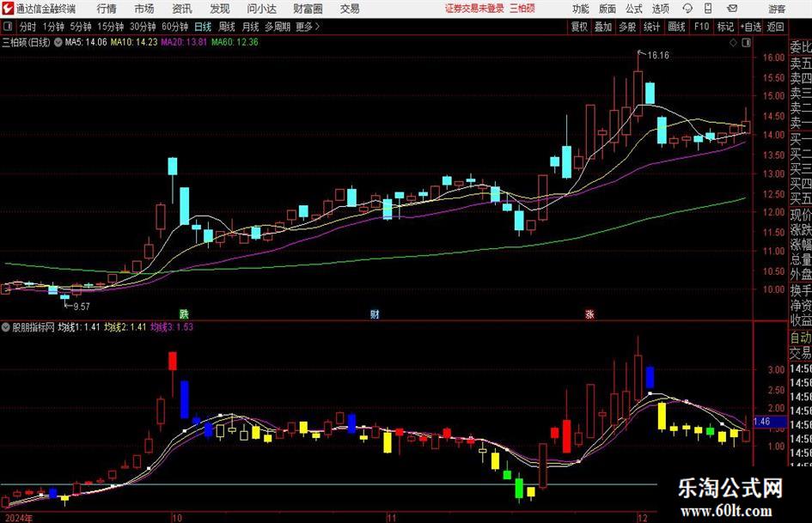Click the diamond icon above the chart
The height and width of the screenshot is (523, 812).
click(733, 42)
